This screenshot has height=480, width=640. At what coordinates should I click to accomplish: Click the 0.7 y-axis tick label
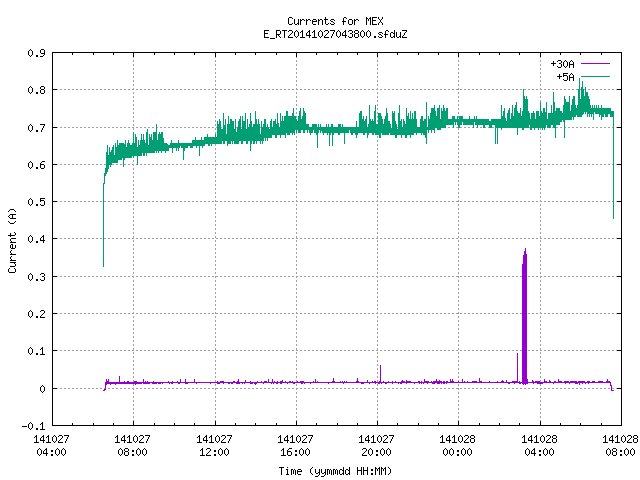[x=36, y=128]
